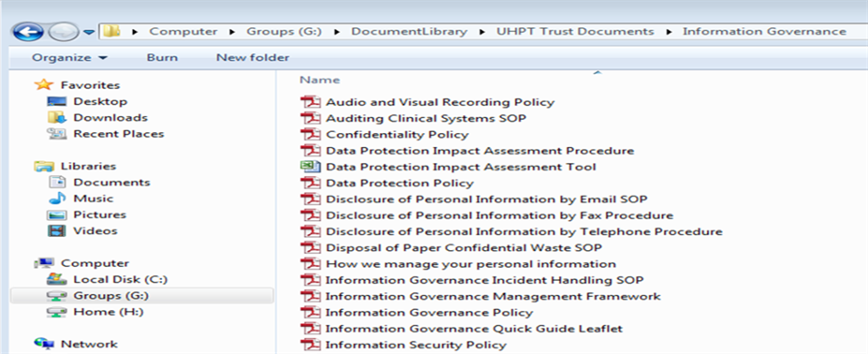
Task: Select Groups (G:) in the address breadcrumb
Action: pos(284,32)
